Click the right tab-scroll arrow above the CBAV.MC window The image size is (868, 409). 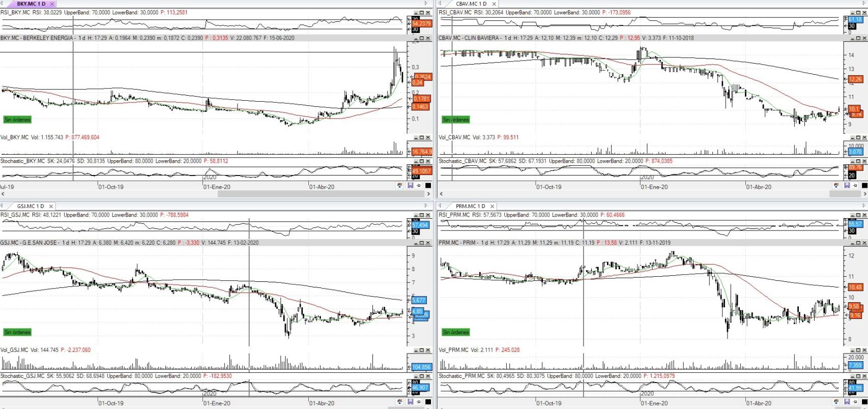pyautogui.click(x=864, y=3)
